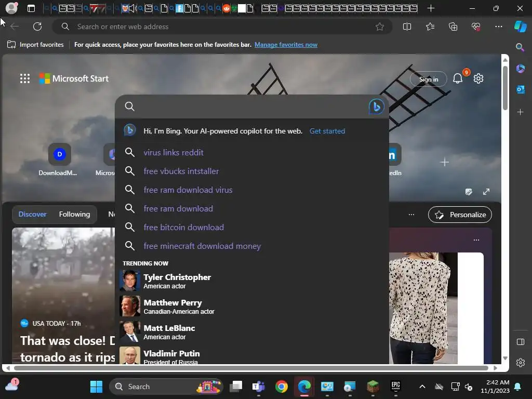Open more feed options ellipsis

coord(411,215)
